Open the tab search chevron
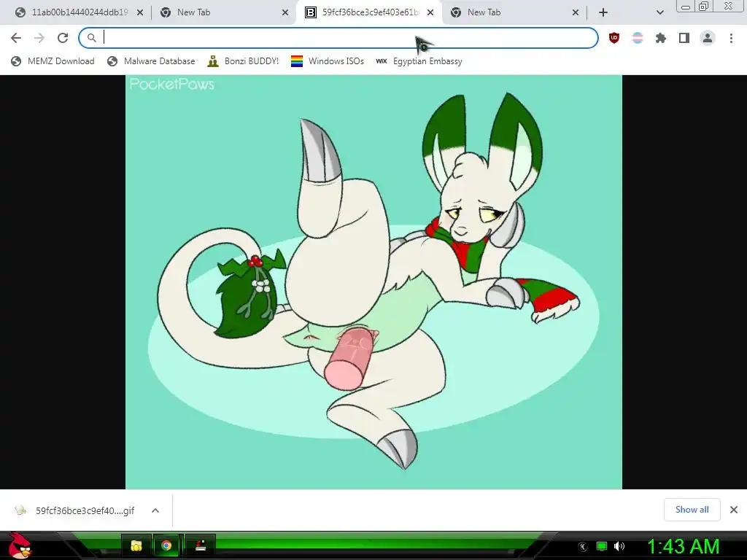 click(x=659, y=12)
